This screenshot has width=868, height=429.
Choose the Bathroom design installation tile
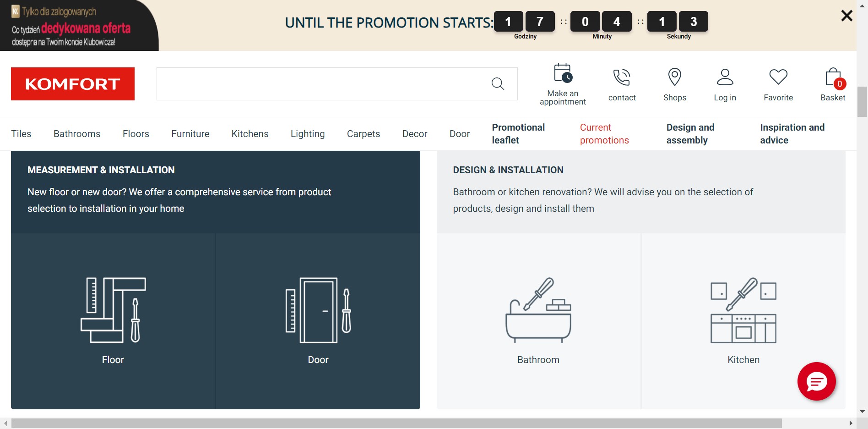[538, 321]
